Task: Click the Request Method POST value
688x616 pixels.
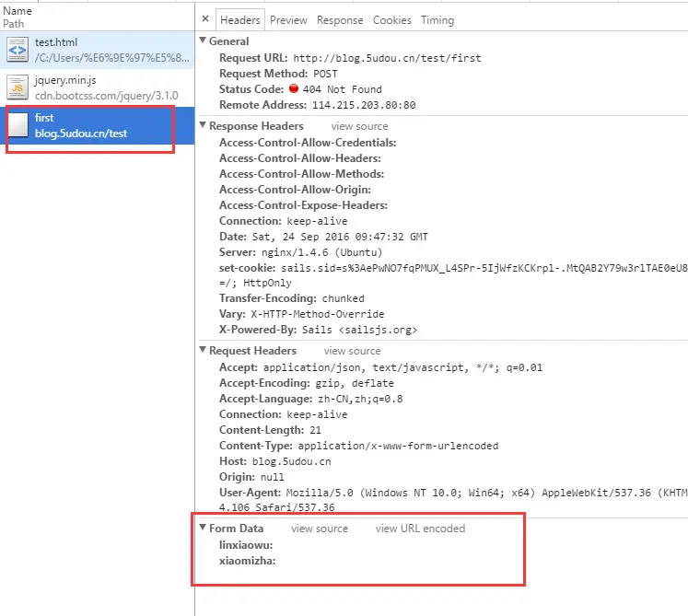Action: (x=325, y=74)
